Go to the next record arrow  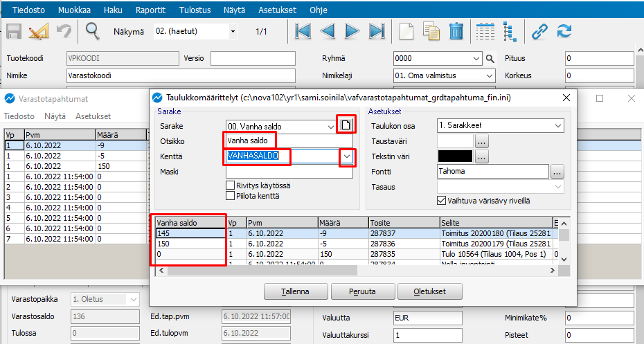(352, 31)
